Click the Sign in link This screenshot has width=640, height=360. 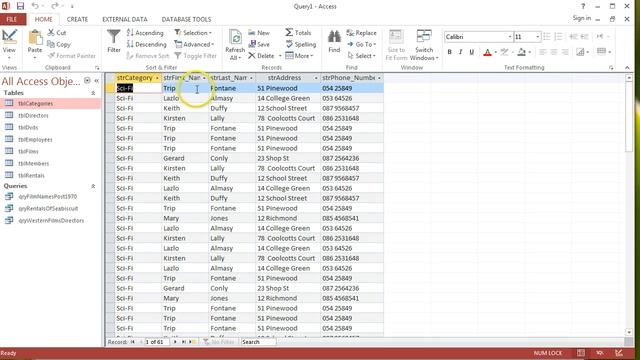(581, 18)
